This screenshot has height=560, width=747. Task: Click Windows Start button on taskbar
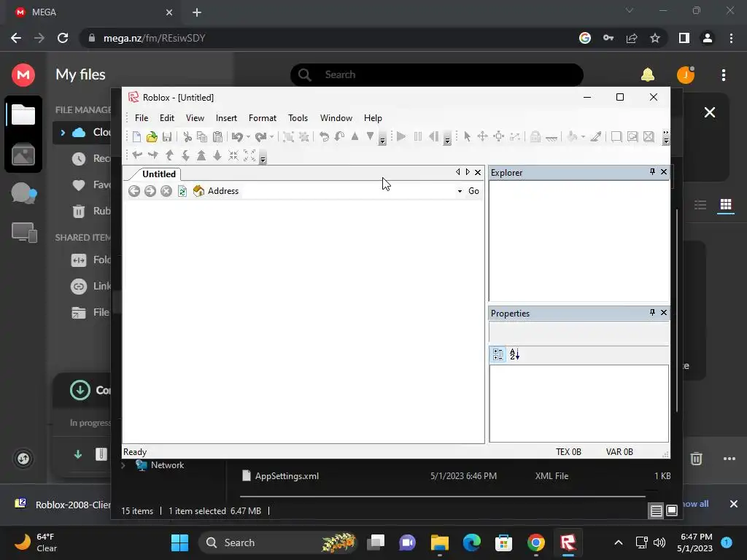(179, 542)
